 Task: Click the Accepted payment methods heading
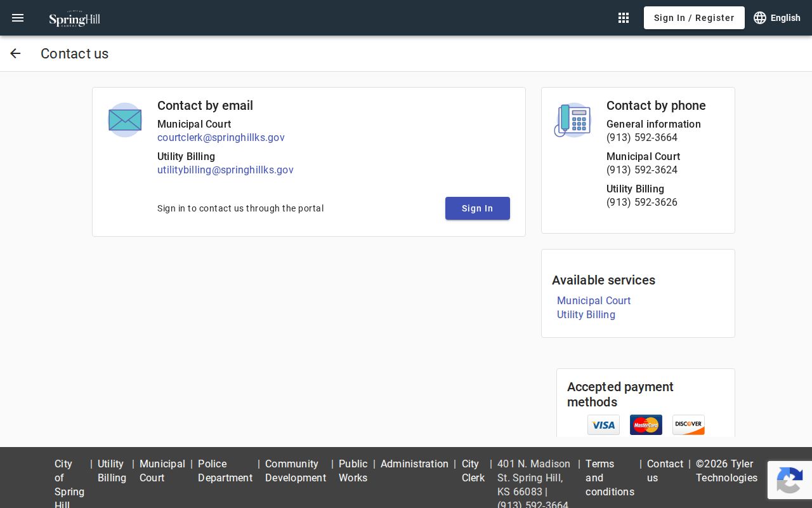click(620, 394)
